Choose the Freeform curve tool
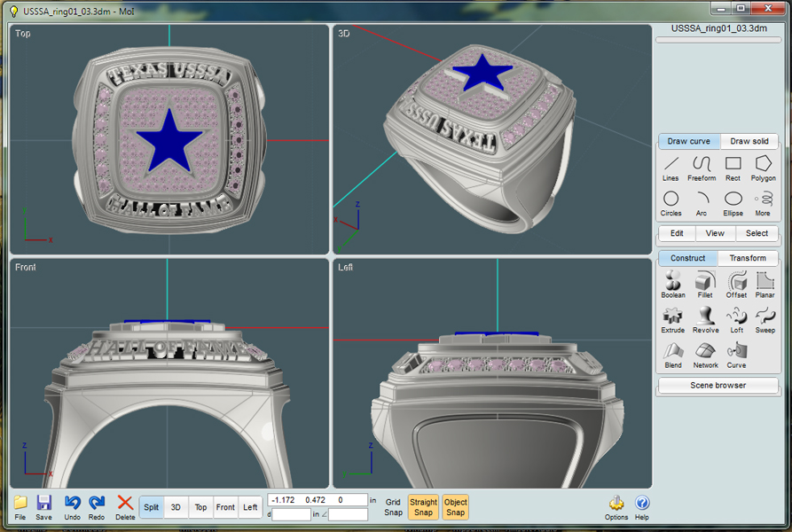Screen dimensions: 792x532 (702, 168)
